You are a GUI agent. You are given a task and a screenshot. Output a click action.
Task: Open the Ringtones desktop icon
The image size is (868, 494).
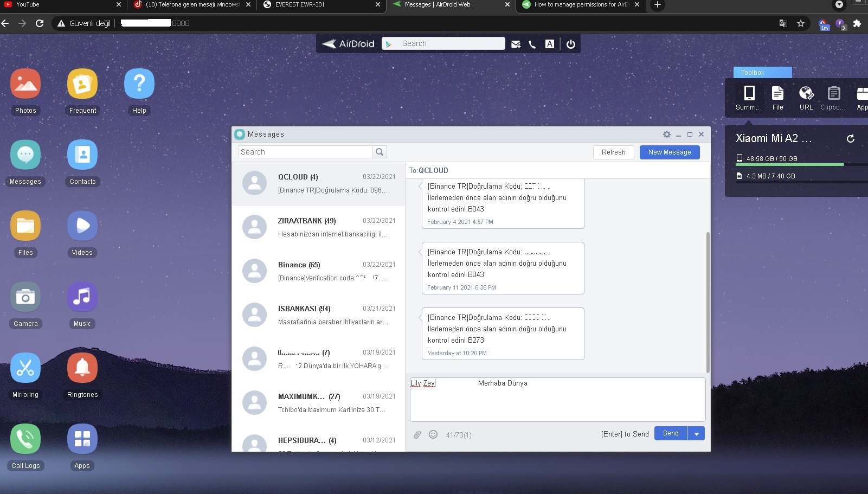(82, 368)
